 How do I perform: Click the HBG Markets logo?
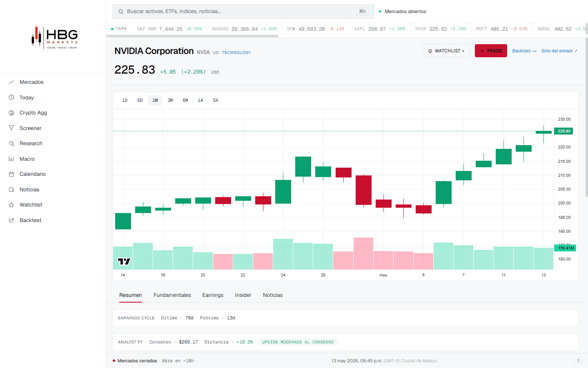54,37
